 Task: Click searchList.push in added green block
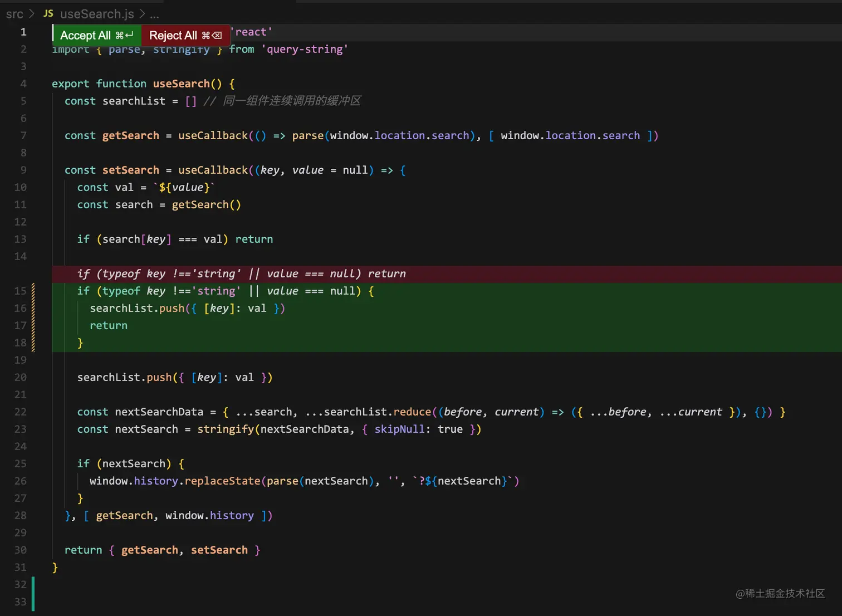137,308
